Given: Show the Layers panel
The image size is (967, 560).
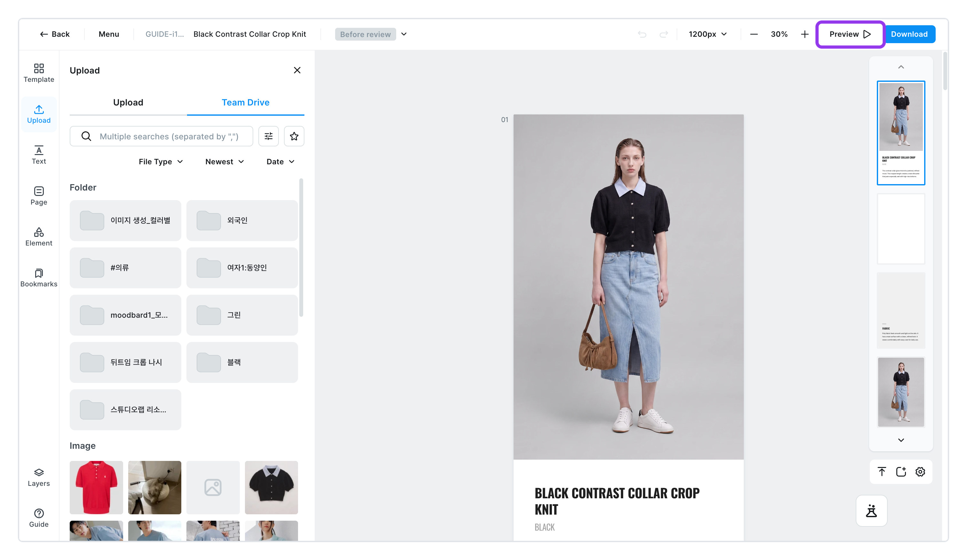Looking at the screenshot, I should pos(39,477).
